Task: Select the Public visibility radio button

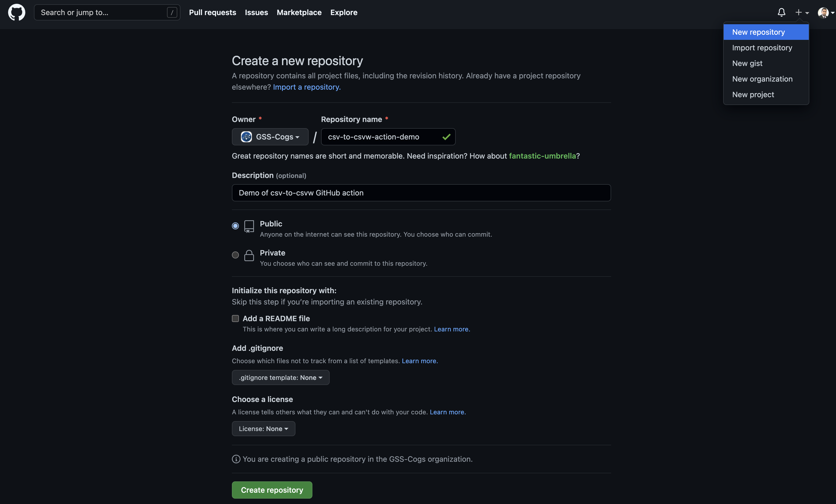Action: pos(235,226)
